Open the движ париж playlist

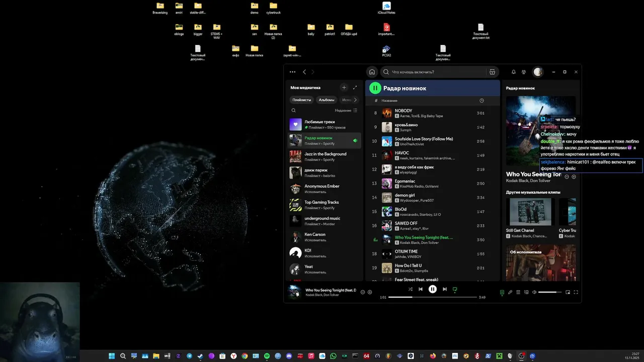(x=325, y=173)
